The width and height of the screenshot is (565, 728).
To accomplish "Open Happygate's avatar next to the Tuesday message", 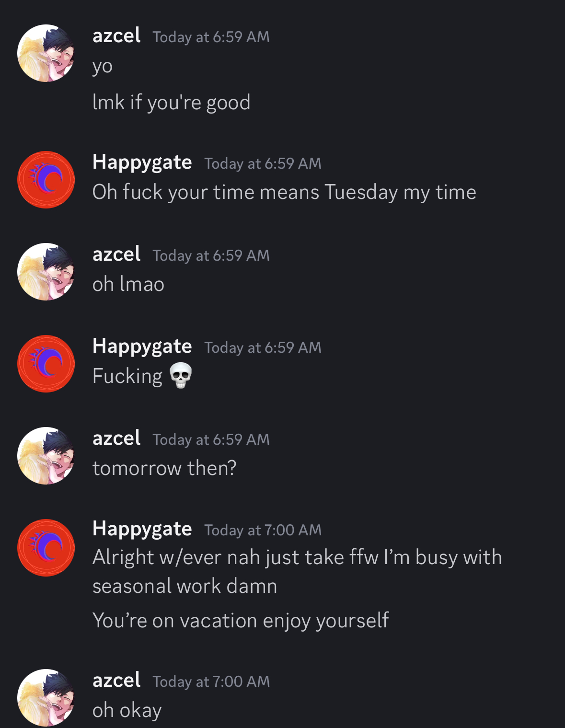I will (x=46, y=180).
